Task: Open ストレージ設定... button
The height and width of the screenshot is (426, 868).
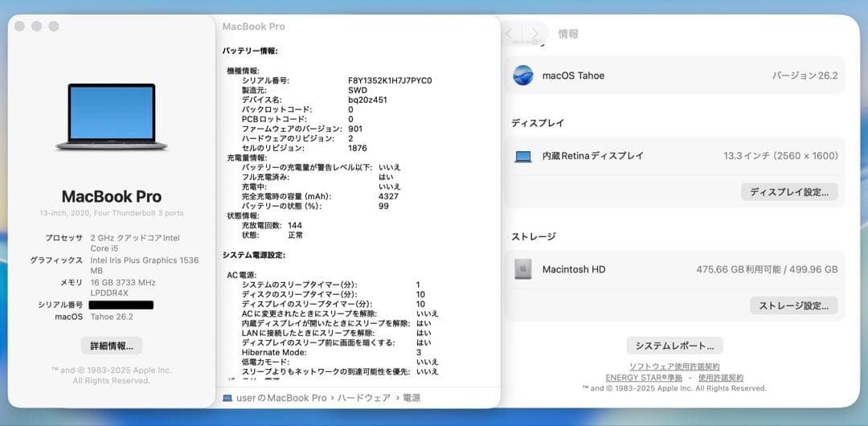Action: click(794, 305)
